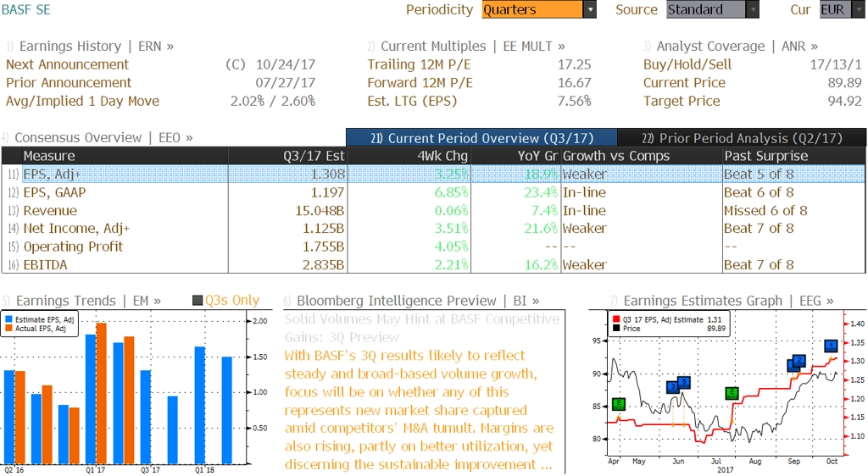
Task: Select the EPS, GAAP row
Action: 433,192
